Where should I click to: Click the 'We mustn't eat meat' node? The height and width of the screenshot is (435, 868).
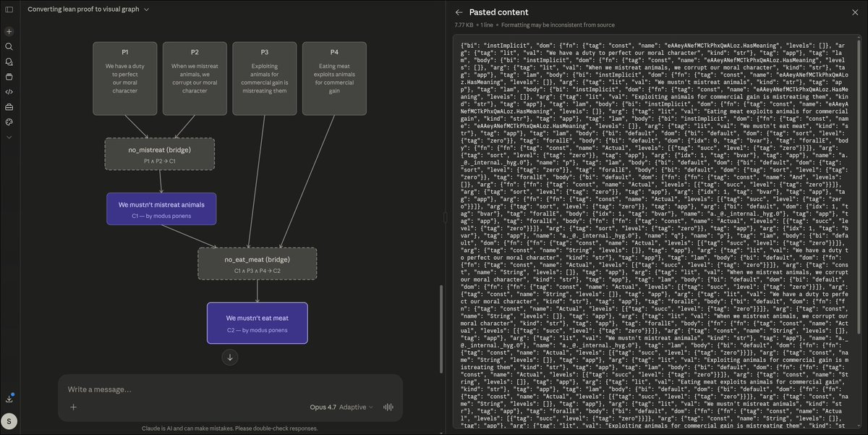click(258, 323)
